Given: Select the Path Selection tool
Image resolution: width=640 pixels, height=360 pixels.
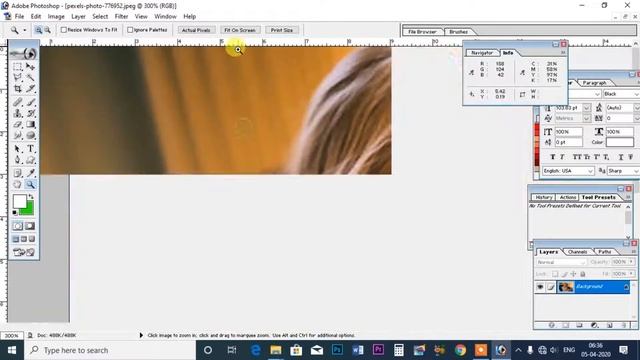Looking at the screenshot, I should (x=18, y=149).
